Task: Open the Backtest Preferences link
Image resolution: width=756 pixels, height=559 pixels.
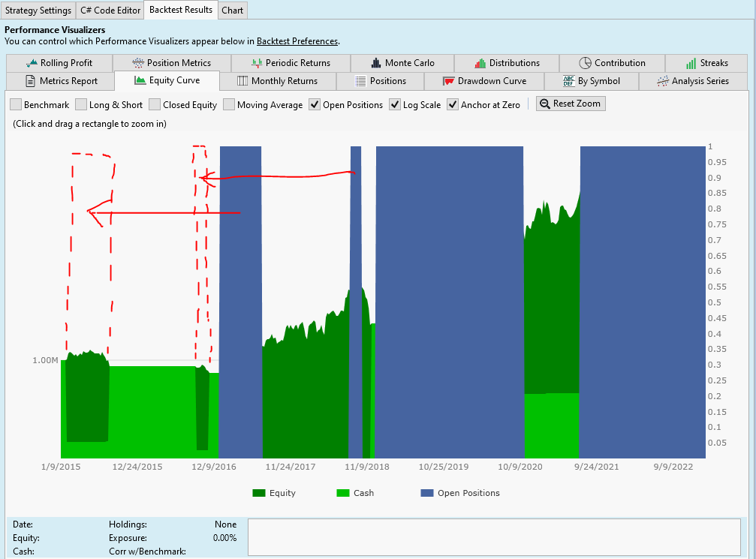Action: [297, 41]
